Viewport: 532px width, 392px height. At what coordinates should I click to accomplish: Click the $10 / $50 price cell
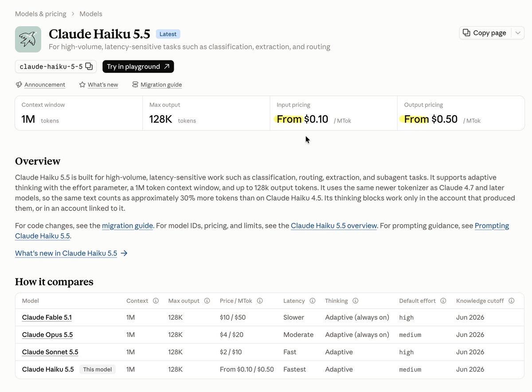[x=233, y=318]
